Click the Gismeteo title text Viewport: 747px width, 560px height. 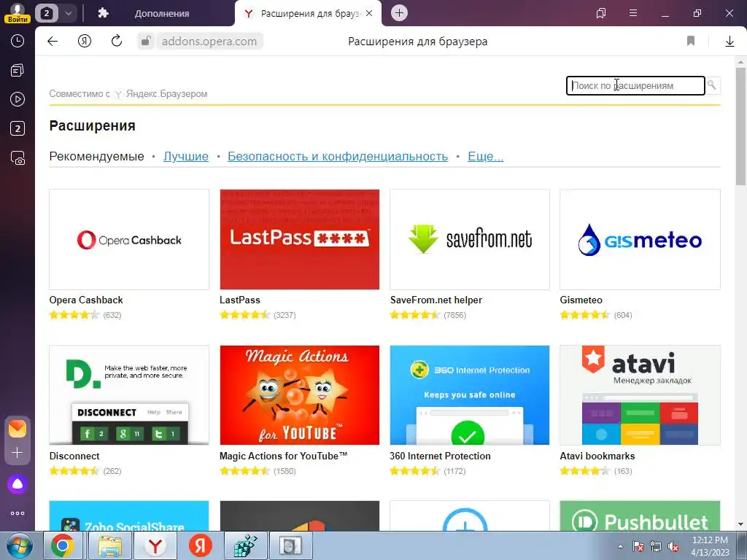pyautogui.click(x=581, y=300)
